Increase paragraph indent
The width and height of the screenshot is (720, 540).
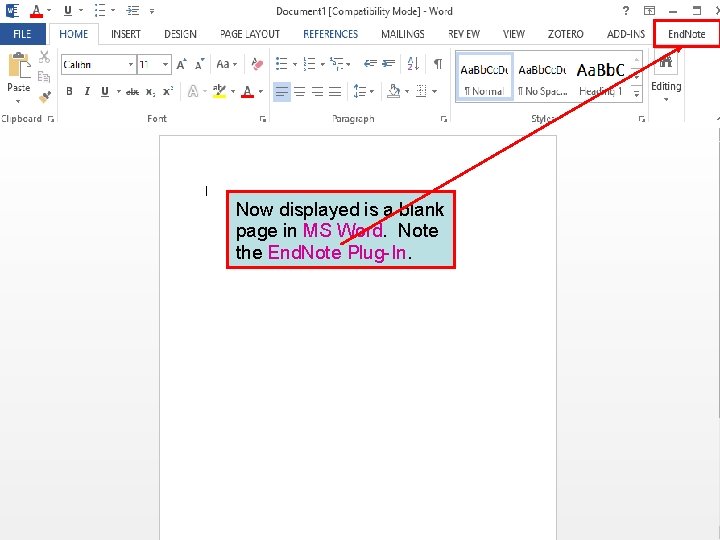point(388,64)
